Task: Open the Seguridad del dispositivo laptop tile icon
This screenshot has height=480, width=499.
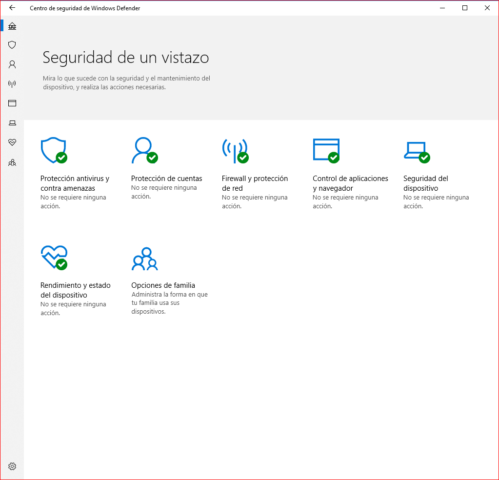Action: coord(417,152)
